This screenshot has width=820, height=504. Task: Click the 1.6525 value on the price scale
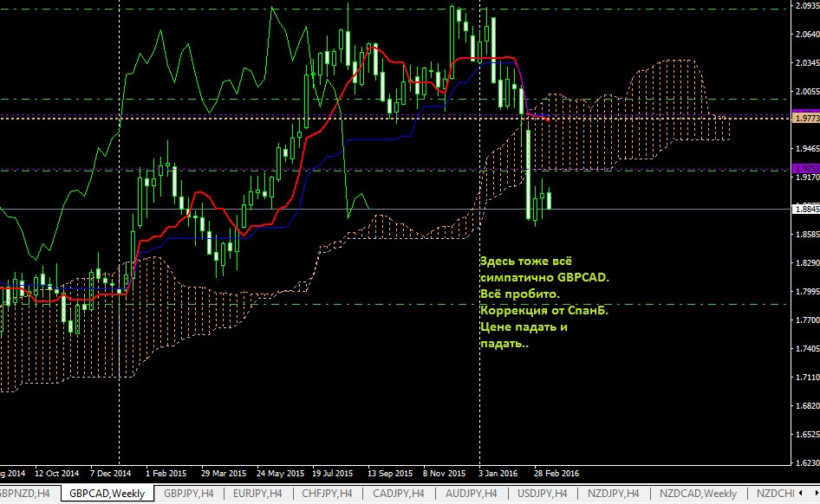pos(808,435)
